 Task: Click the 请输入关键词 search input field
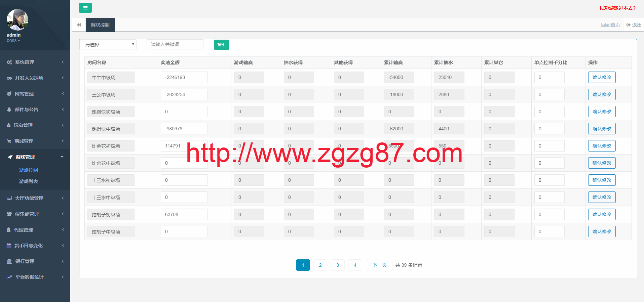click(175, 44)
